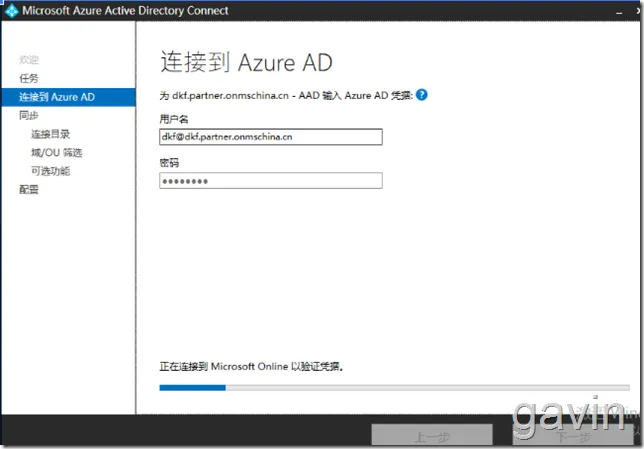This screenshot has height=449, width=644.
Task: Click the 正在连接到 Microsoft Online status message
Action: [251, 366]
